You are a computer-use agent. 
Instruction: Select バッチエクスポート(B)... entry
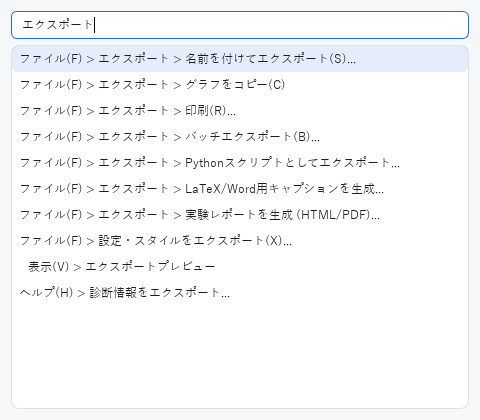(240, 137)
